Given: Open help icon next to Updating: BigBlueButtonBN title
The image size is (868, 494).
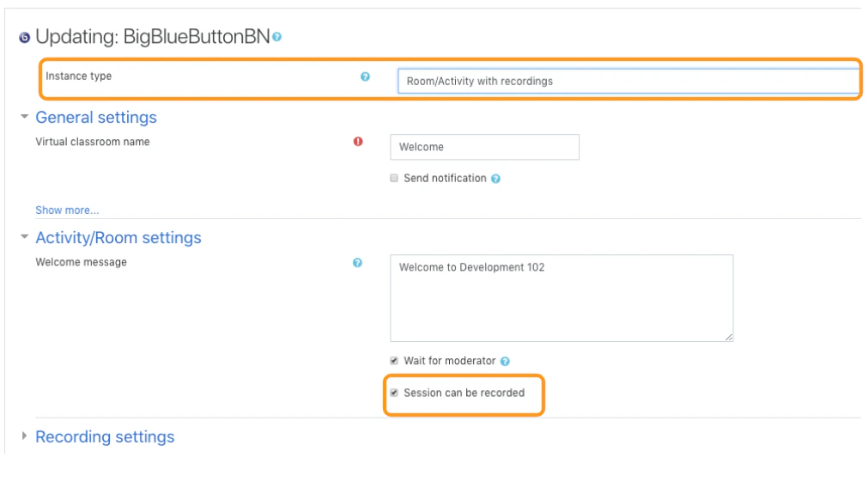Looking at the screenshot, I should pos(276,37).
